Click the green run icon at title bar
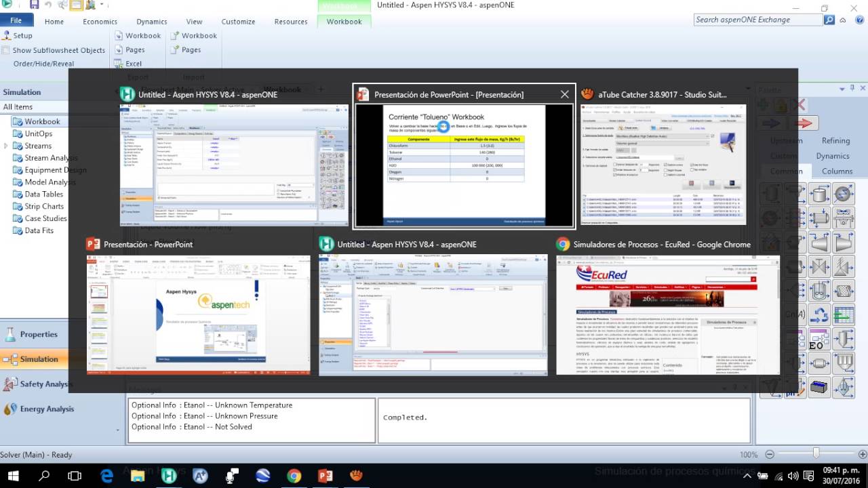The height and width of the screenshot is (488, 868). tap(7, 5)
